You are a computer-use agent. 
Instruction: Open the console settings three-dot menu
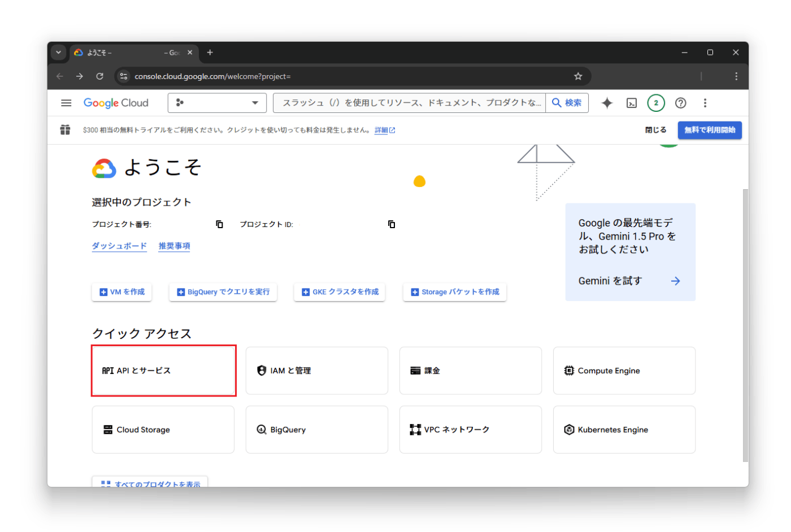click(x=705, y=103)
